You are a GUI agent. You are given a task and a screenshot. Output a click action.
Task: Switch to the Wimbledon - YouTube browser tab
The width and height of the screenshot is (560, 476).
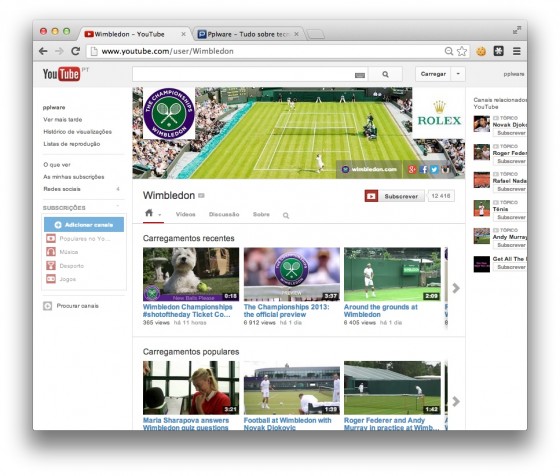(134, 34)
